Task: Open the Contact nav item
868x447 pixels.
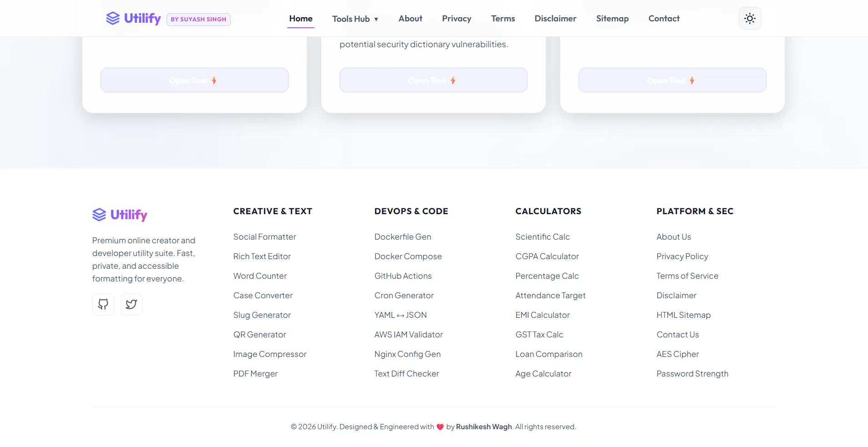Action: pyautogui.click(x=664, y=19)
